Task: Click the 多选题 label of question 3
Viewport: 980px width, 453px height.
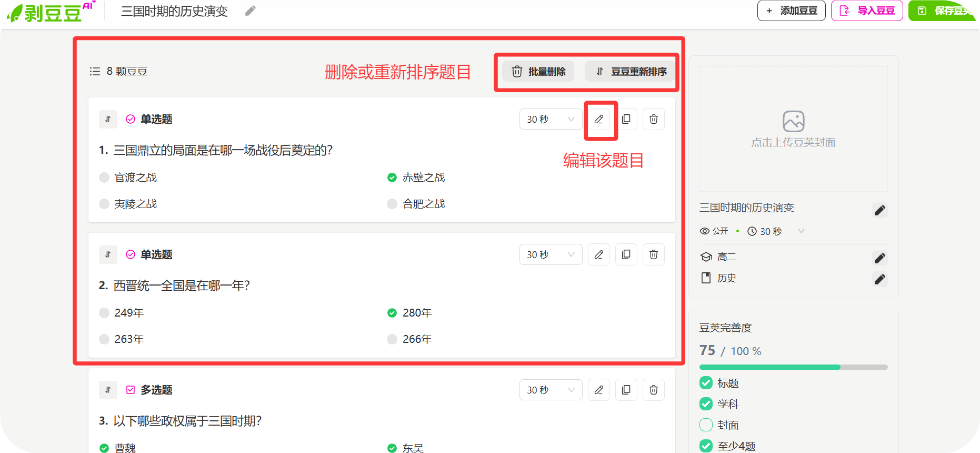Action: 156,390
